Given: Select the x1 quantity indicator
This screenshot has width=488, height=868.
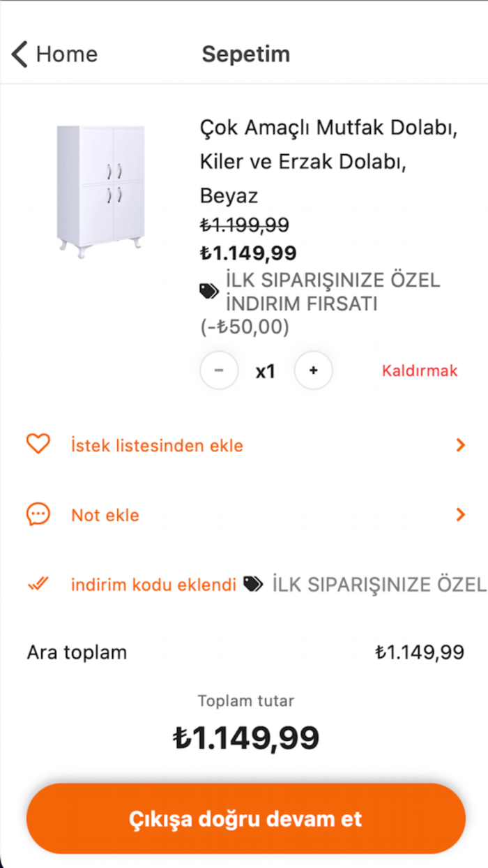Looking at the screenshot, I should click(266, 371).
